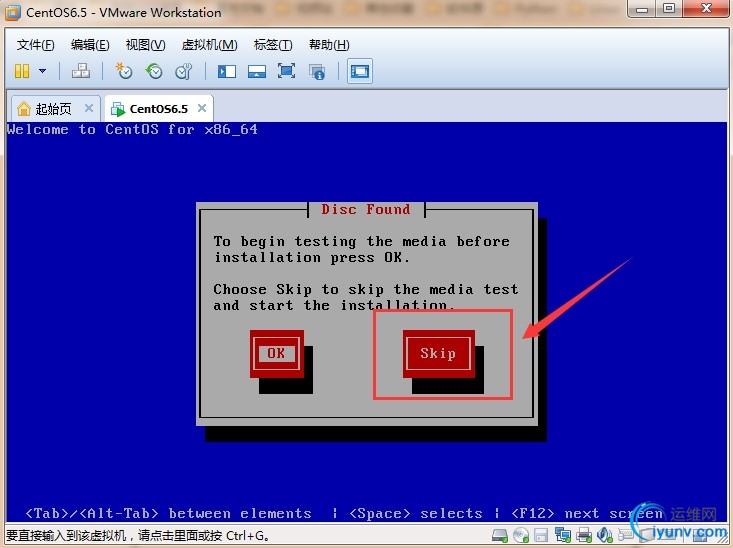Open the power options dropdown arrow
The image size is (733, 548).
point(43,71)
